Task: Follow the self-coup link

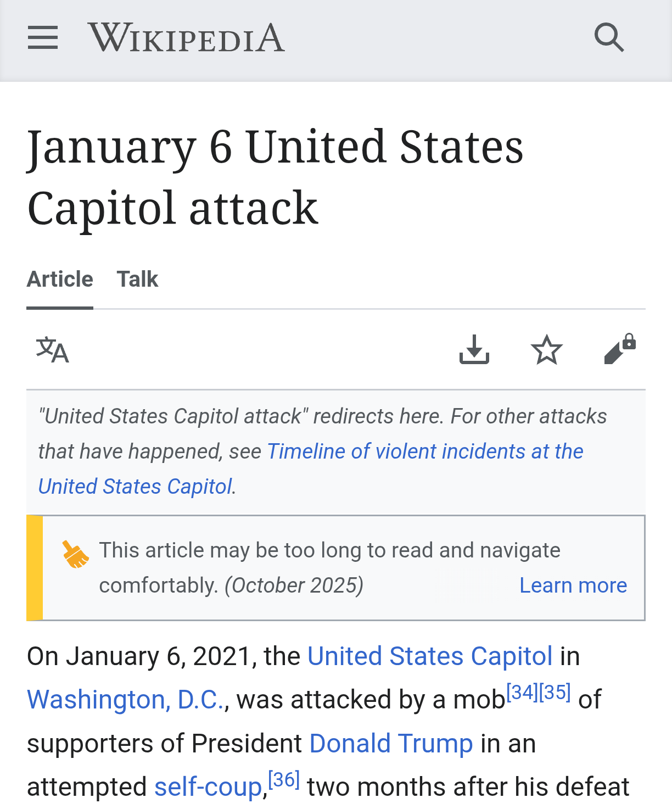Action: point(208,787)
